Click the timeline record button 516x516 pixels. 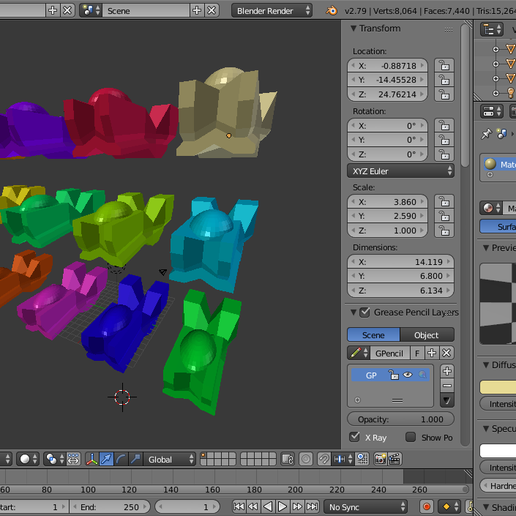point(426,507)
